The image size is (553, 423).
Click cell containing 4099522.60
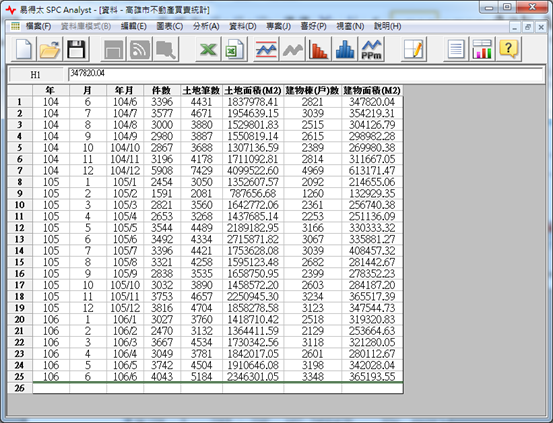(x=253, y=171)
